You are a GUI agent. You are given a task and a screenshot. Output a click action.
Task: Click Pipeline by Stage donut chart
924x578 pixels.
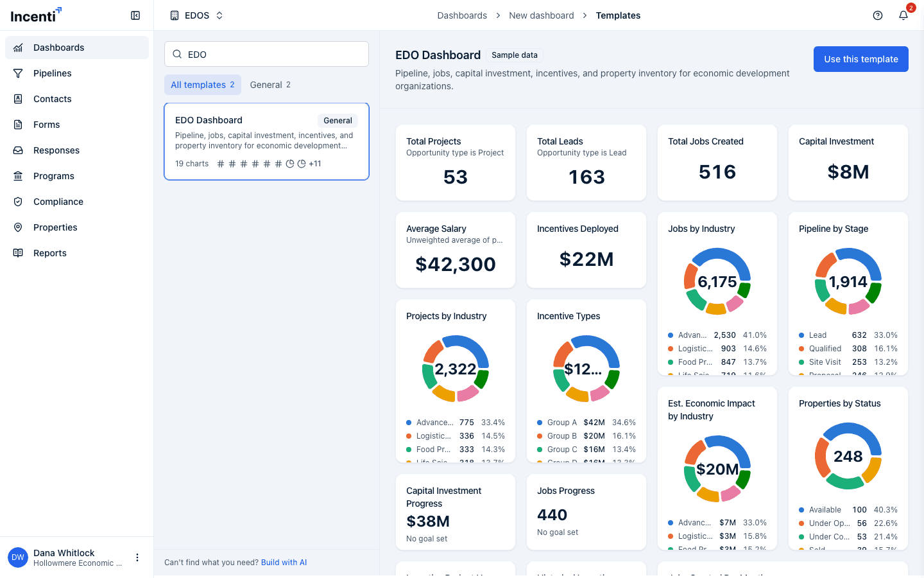click(848, 281)
